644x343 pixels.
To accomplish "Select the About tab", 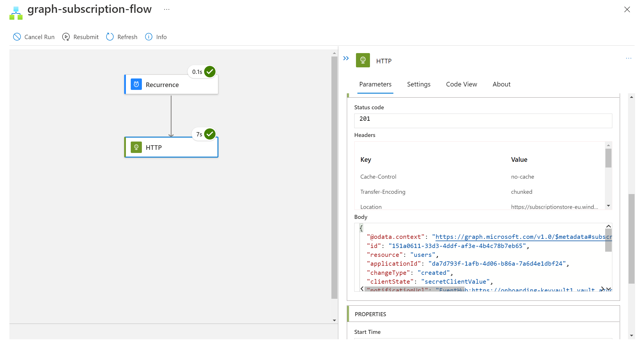I will point(501,84).
